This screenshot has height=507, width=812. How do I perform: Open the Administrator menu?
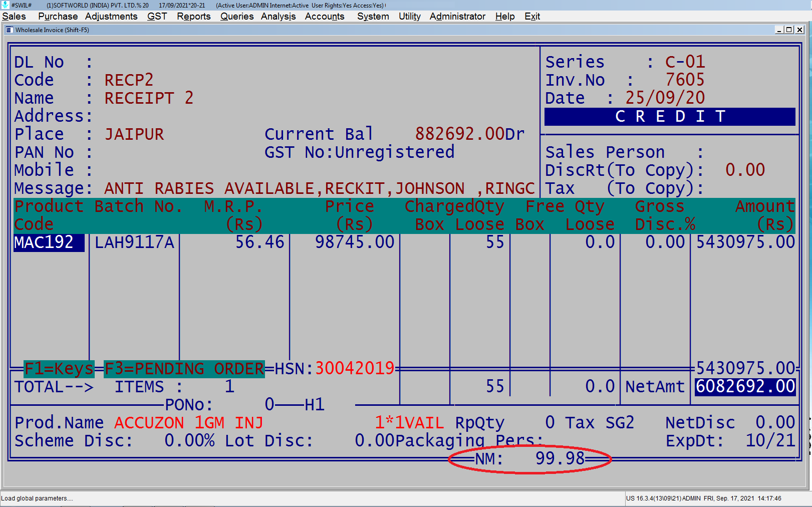click(457, 17)
